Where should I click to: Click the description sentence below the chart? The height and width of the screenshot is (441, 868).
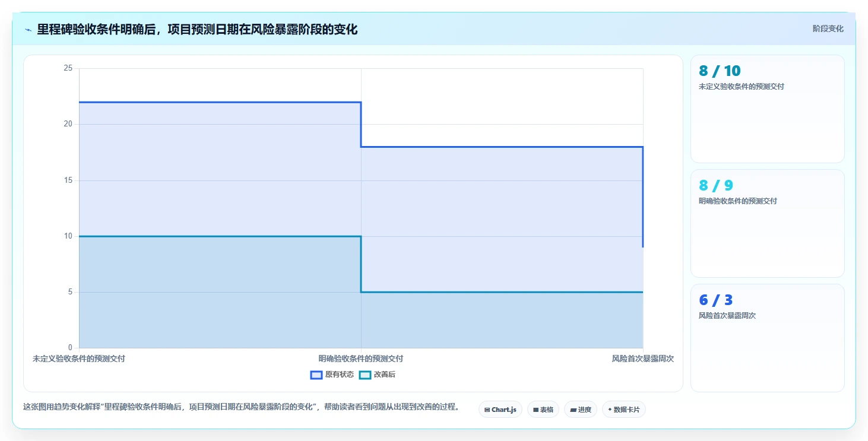241,407
